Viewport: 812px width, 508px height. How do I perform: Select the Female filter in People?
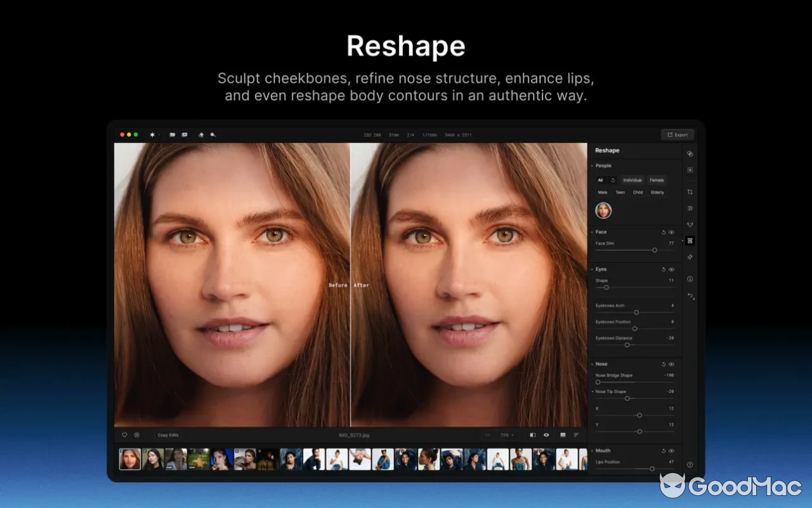click(657, 180)
